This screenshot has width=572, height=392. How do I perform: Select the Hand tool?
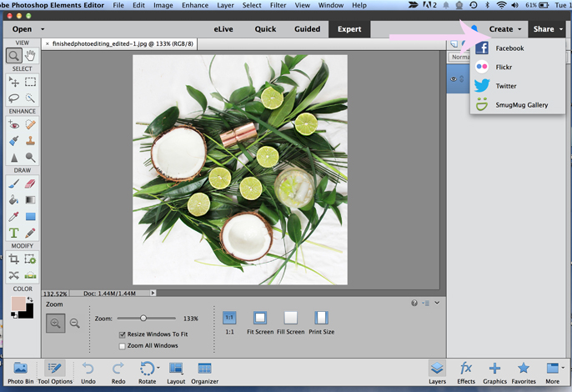point(30,56)
